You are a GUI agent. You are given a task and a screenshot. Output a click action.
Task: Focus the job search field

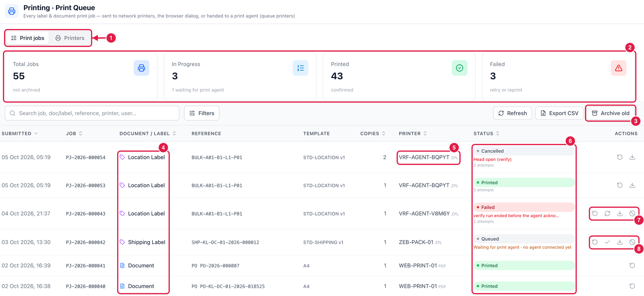coord(92,113)
